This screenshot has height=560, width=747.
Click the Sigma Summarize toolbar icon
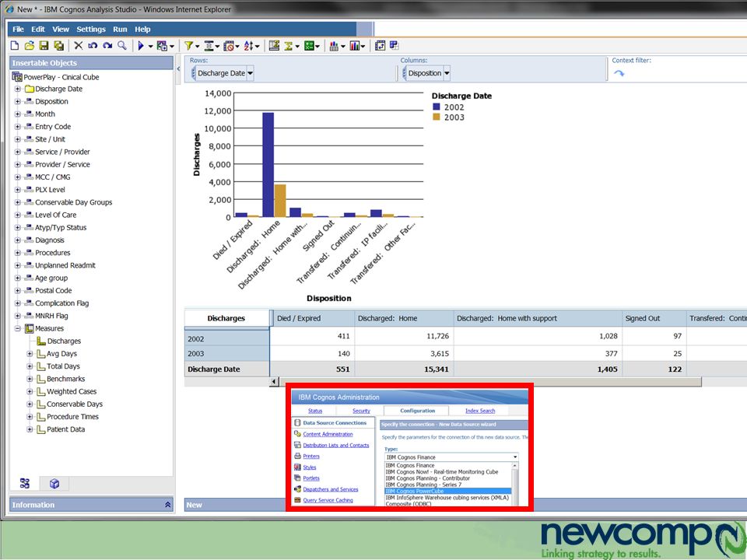coord(288,46)
